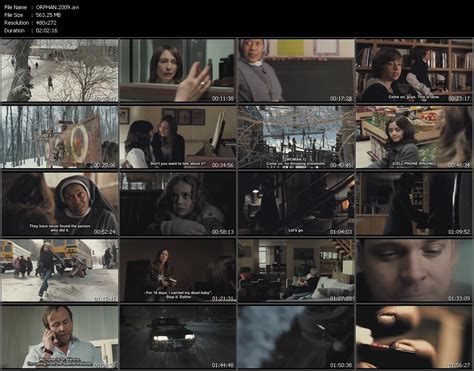Select the car headlights in snow thumbnail 01:44:48

(177, 337)
